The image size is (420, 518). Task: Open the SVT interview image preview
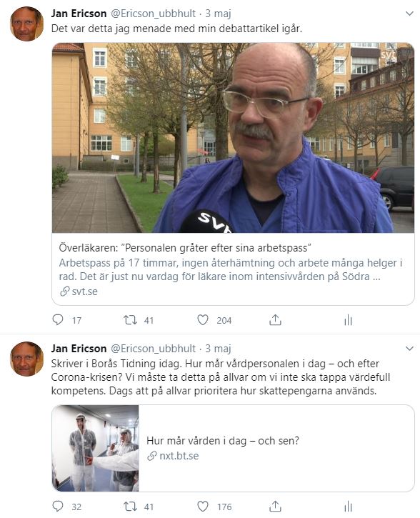pyautogui.click(x=233, y=138)
